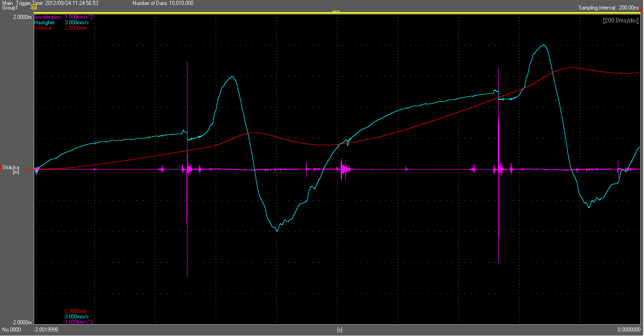Click the -1.000km/s^2 lower scale value
The height and width of the screenshot is (336, 644).
click(x=79, y=322)
